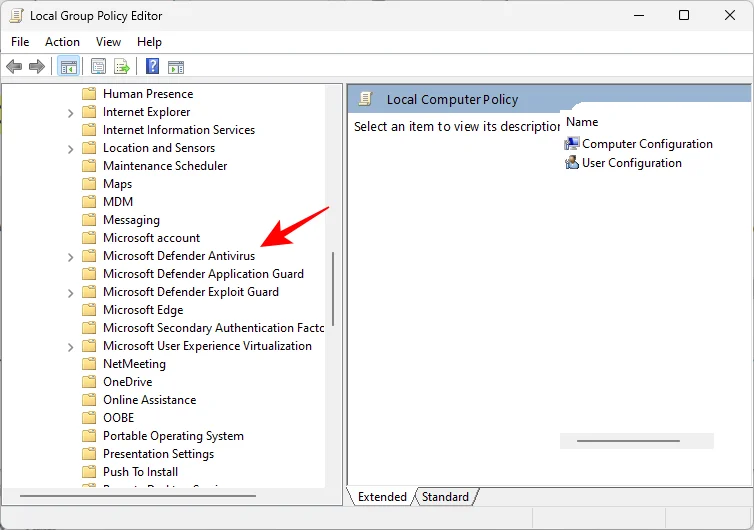
Task: Select Microsoft Defender Antivirus label
Action: [179, 256]
